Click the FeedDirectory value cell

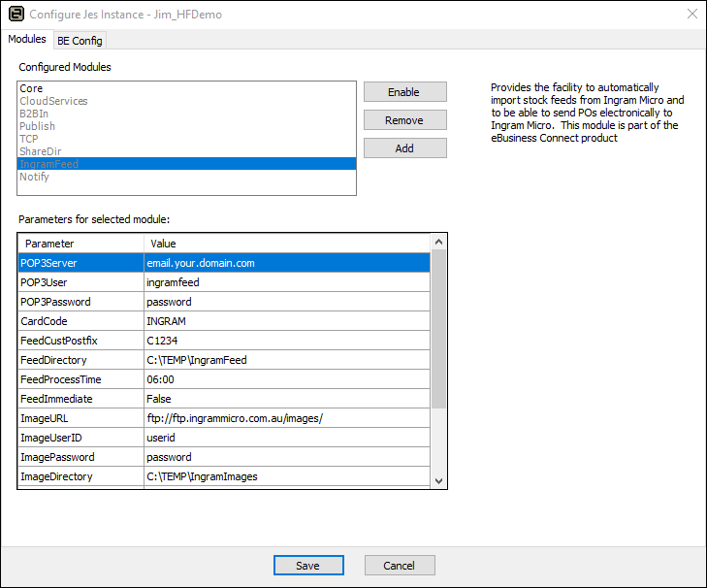(286, 360)
